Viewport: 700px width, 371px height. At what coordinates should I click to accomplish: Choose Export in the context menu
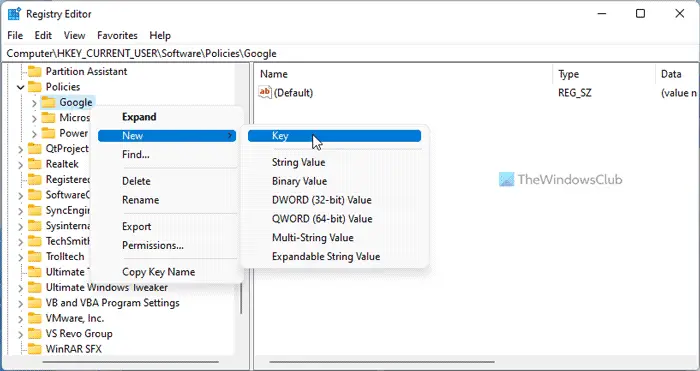pos(167,226)
